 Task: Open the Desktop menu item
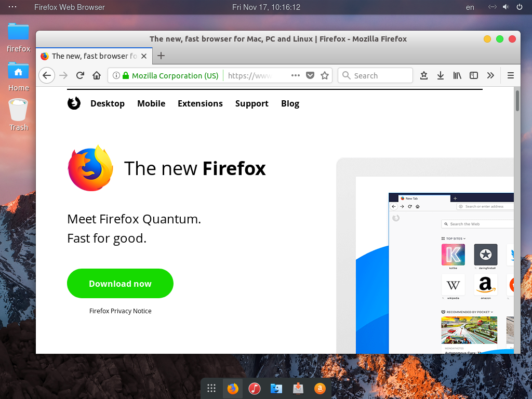click(108, 103)
